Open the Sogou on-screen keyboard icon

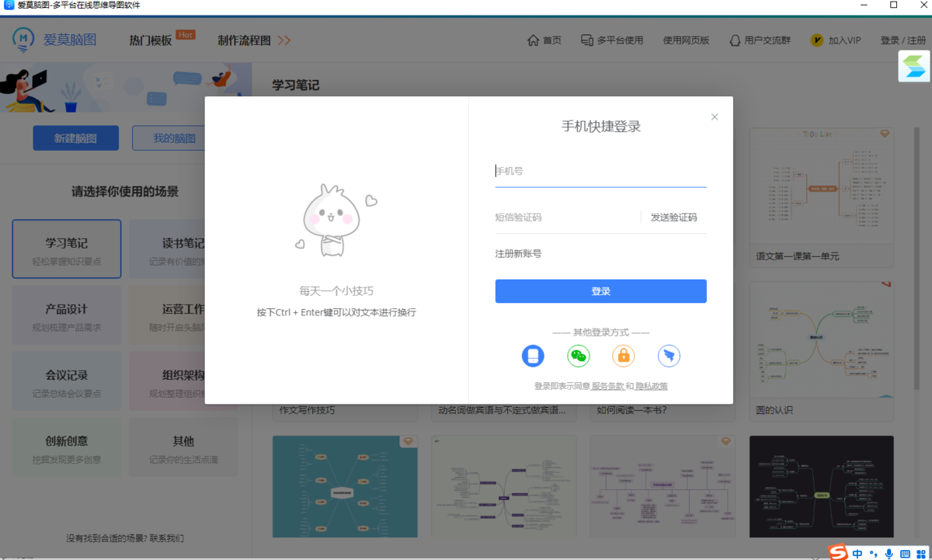coord(905,553)
